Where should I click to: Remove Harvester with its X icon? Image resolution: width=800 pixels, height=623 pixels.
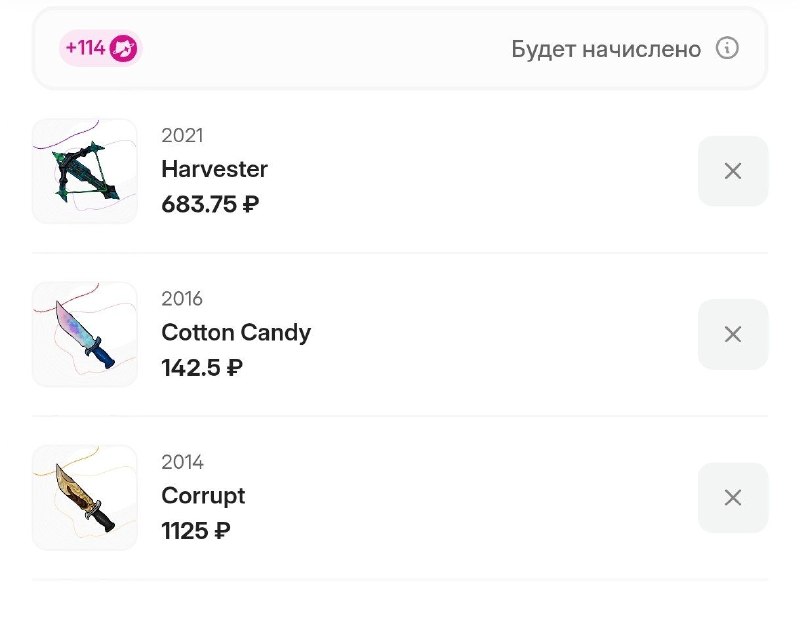[733, 171]
